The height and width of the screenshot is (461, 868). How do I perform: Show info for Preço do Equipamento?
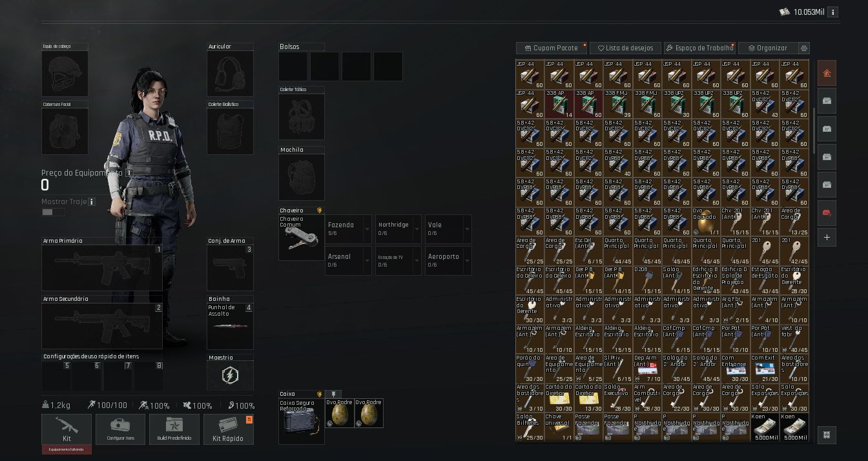click(129, 173)
